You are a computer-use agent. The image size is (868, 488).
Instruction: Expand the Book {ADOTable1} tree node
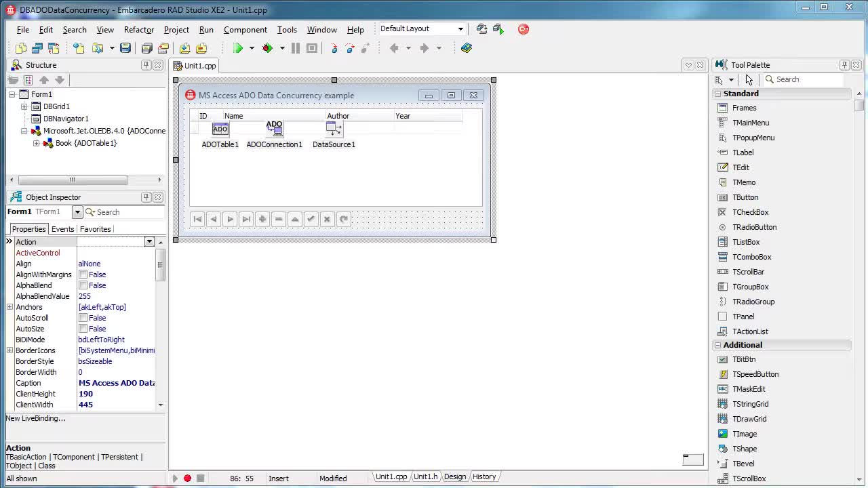(x=37, y=143)
